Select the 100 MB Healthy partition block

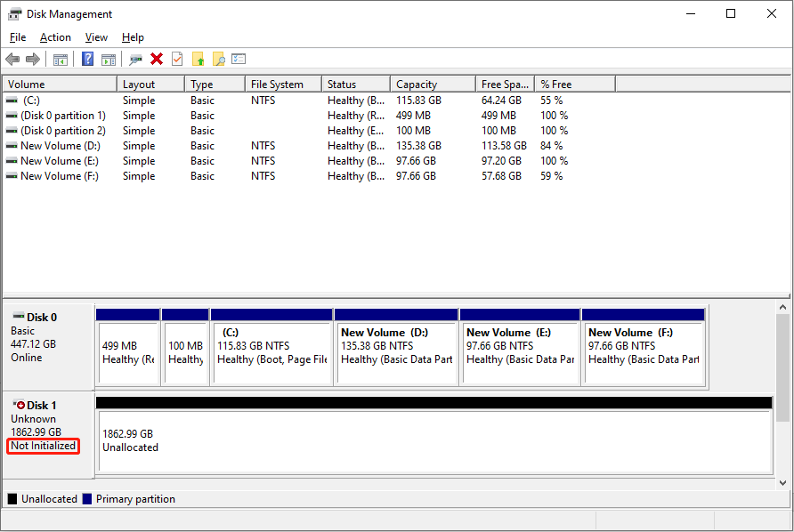[185, 347]
